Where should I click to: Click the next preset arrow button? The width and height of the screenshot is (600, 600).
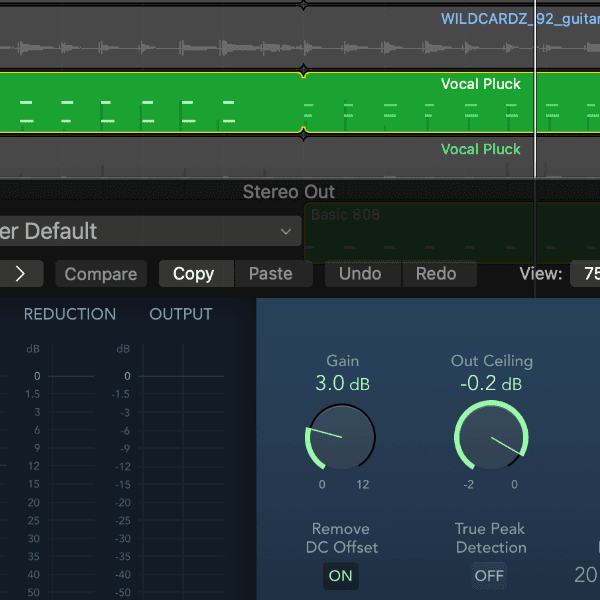pyautogui.click(x=21, y=273)
